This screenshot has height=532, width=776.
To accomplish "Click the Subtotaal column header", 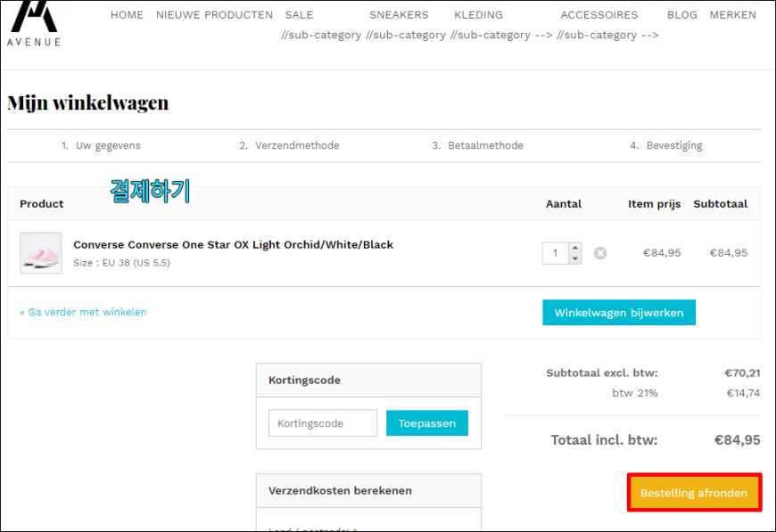I will (720, 204).
